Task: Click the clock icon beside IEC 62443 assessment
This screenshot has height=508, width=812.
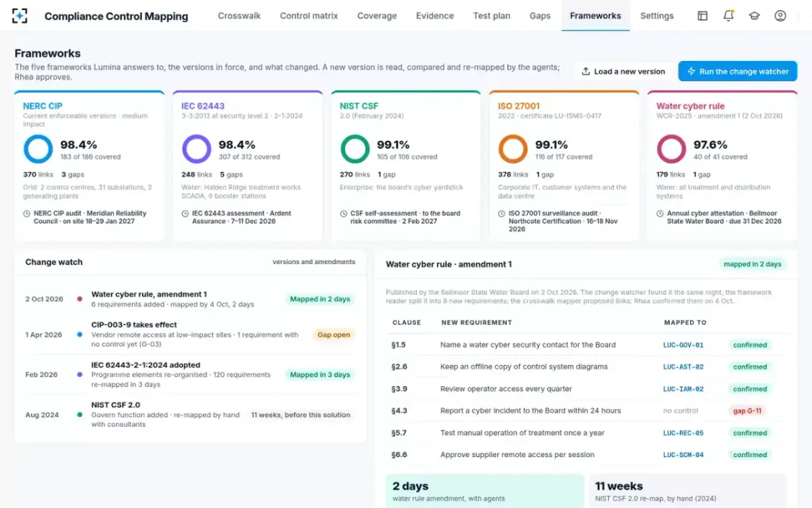Action: [x=185, y=213]
